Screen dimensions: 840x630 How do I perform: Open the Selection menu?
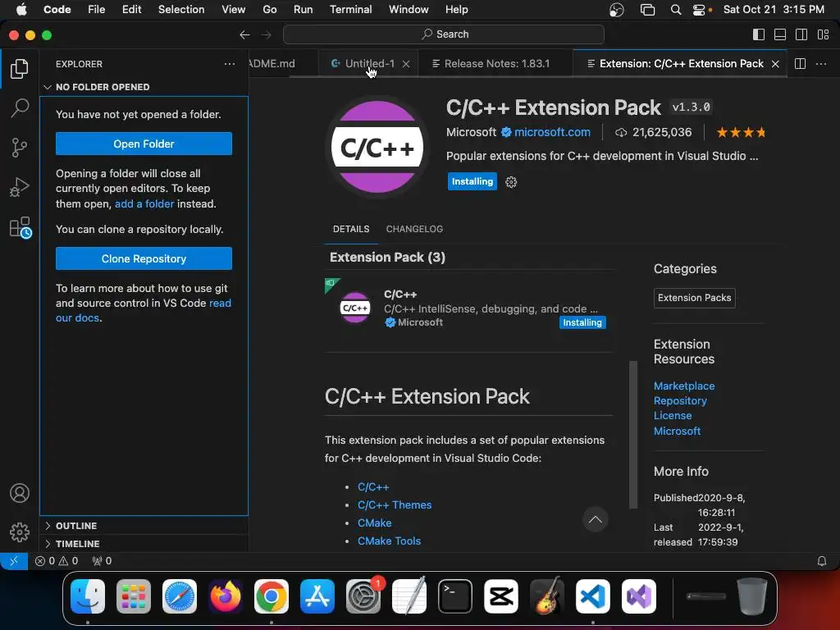[181, 10]
